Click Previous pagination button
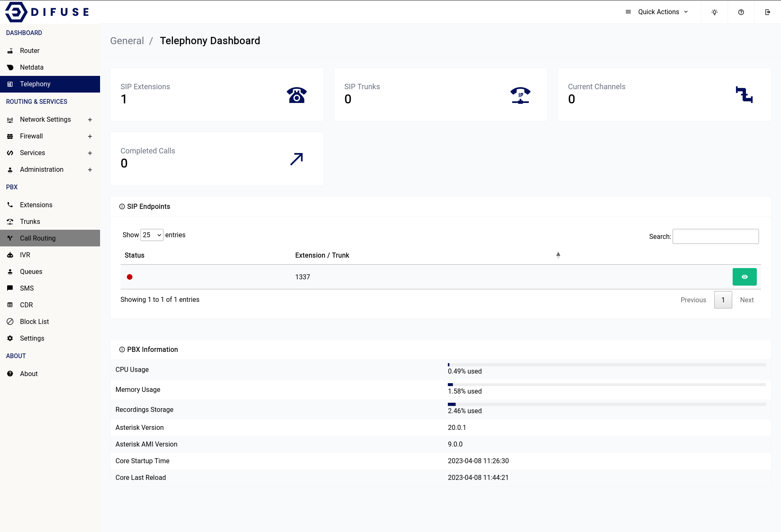Screen dimensions: 781x532 click(x=693, y=300)
